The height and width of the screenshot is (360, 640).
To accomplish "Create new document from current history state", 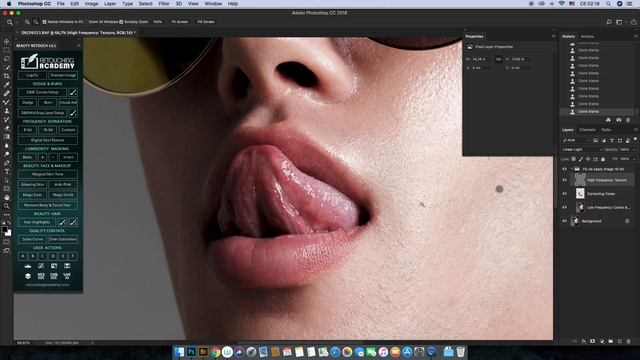I will pyautogui.click(x=608, y=120).
